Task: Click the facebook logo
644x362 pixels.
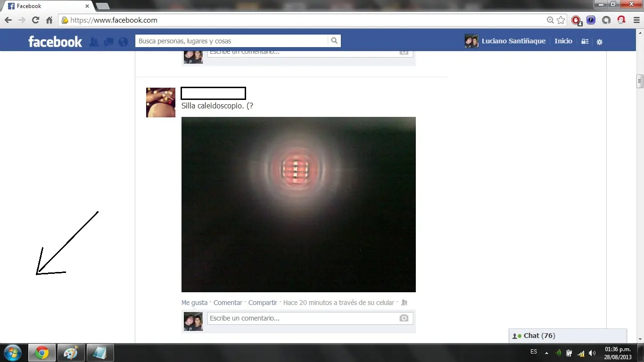Action: click(55, 41)
